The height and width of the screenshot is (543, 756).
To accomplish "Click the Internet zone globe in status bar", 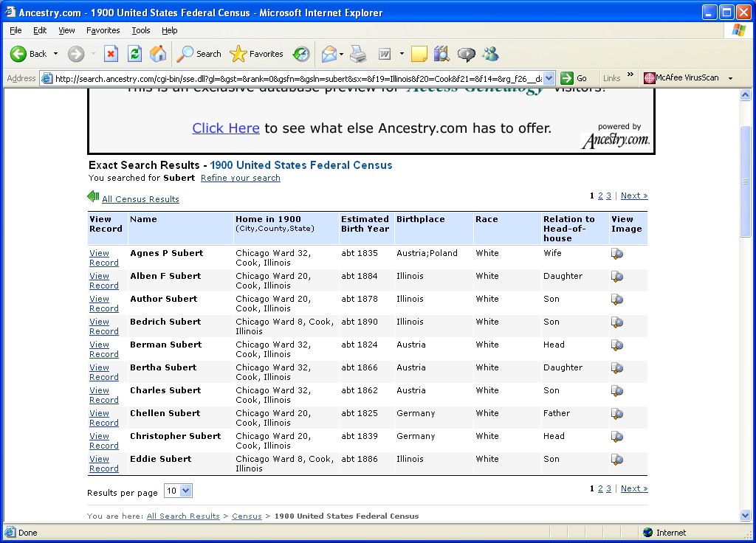I will coord(648,533).
